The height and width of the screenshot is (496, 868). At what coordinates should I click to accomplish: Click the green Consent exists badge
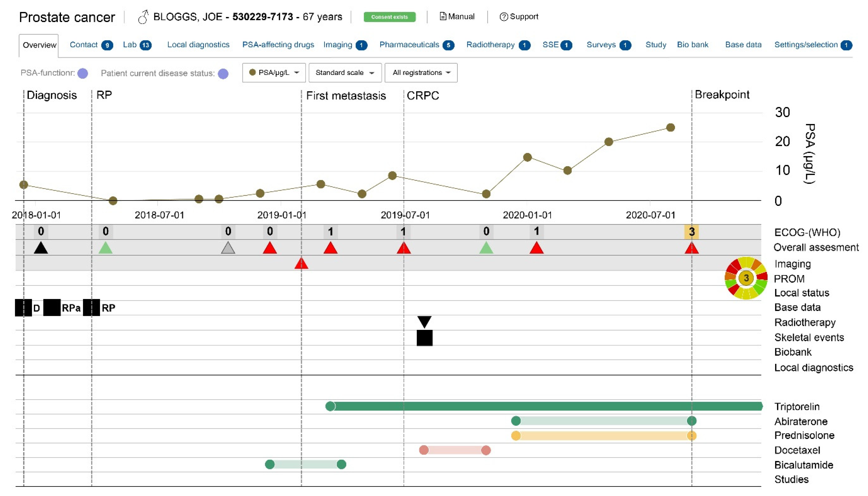389,17
